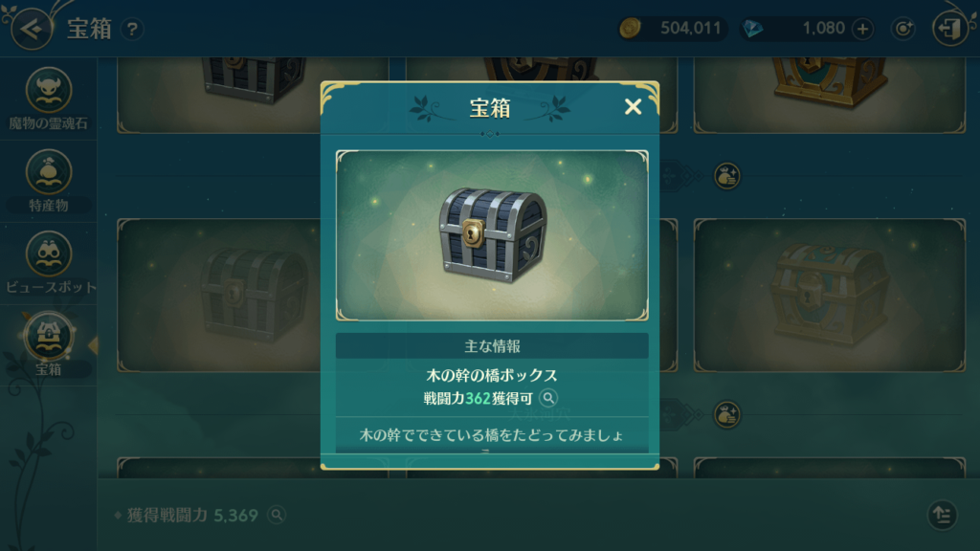Screen dimensions: 980x551
Task: Open the help question mark icon
Action: click(132, 30)
